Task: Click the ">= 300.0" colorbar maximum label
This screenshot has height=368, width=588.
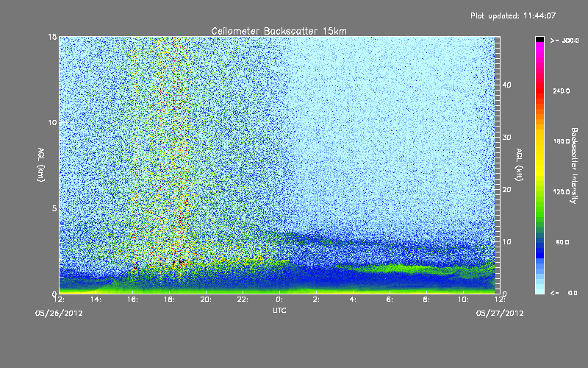Action: pos(564,40)
